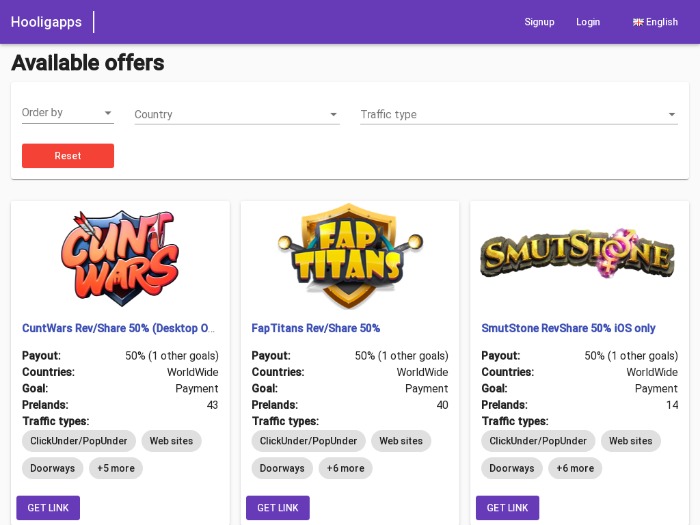Open the first offer's game logo
The height and width of the screenshot is (525, 700).
[120, 258]
